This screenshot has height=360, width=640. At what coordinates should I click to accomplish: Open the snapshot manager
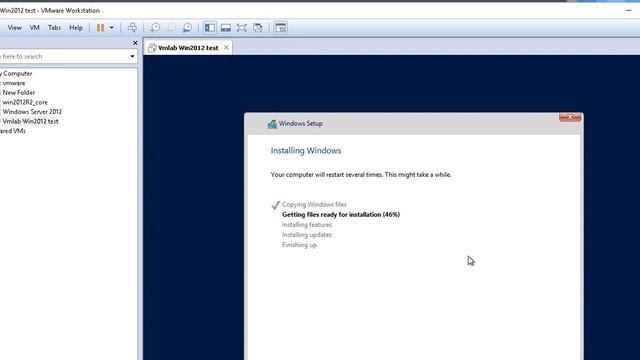click(x=187, y=28)
